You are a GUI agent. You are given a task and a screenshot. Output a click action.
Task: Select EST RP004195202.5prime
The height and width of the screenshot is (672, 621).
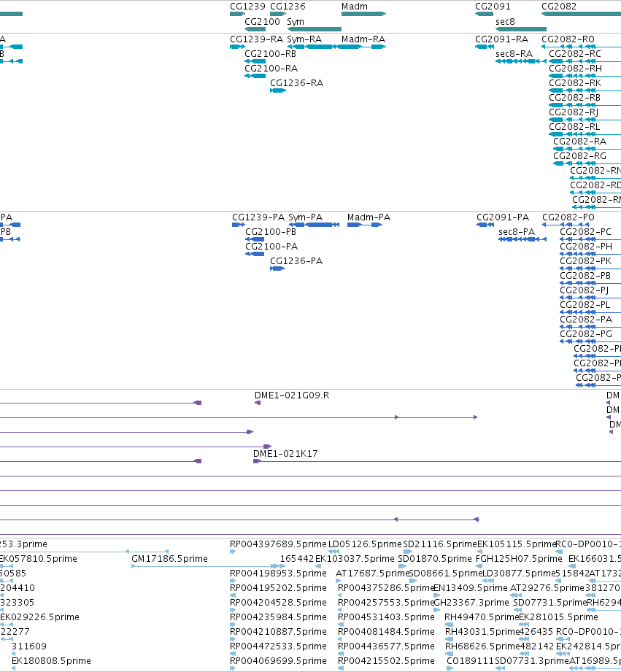click(x=233, y=595)
